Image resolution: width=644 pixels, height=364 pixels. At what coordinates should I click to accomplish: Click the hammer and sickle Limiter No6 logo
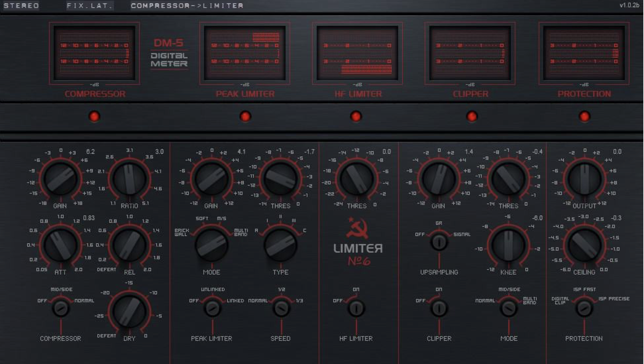pos(358,242)
